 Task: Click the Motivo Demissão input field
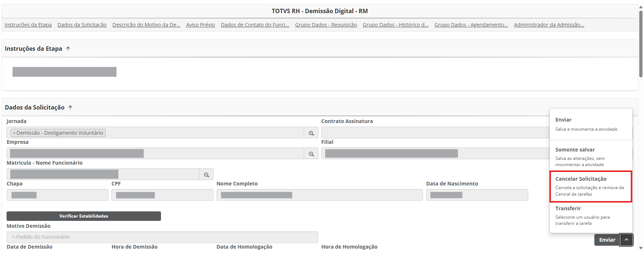click(162, 237)
